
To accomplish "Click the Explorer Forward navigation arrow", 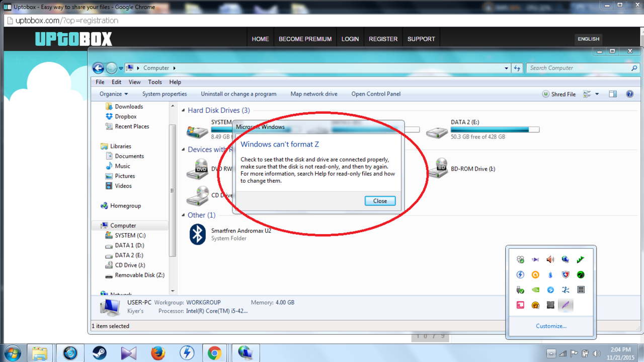I will pos(111,68).
